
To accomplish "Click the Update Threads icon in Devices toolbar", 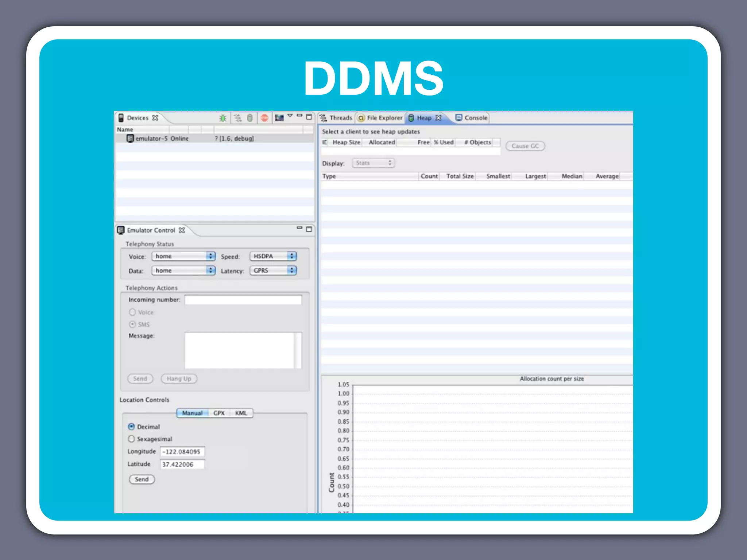I will tap(237, 118).
